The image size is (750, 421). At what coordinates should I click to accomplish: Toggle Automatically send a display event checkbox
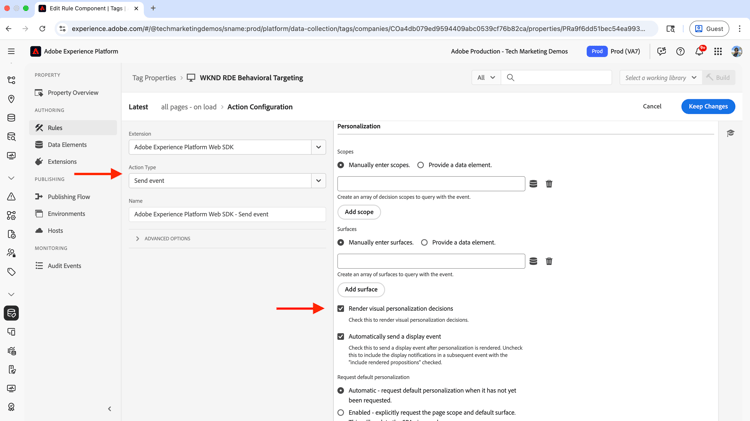[341, 336]
